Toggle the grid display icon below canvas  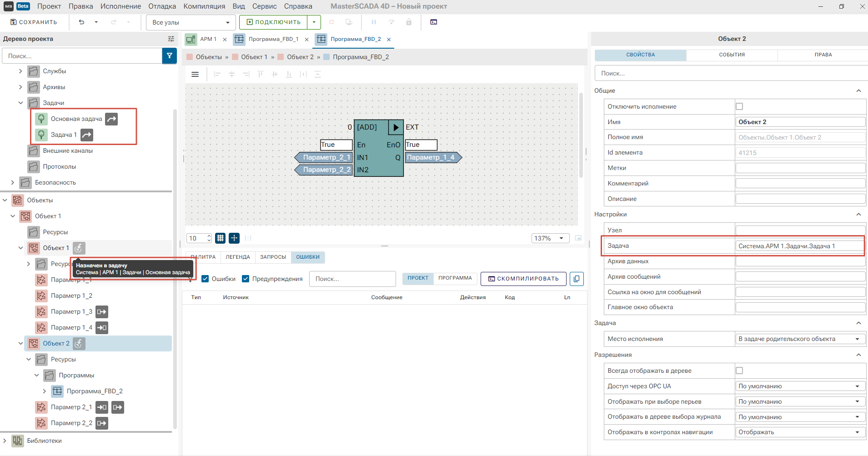point(221,238)
